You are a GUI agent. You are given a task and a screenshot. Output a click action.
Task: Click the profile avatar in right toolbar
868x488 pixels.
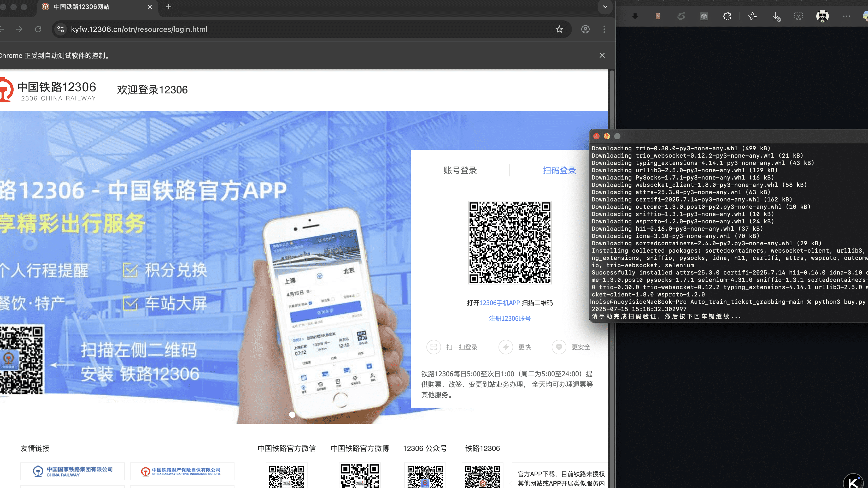coord(822,16)
